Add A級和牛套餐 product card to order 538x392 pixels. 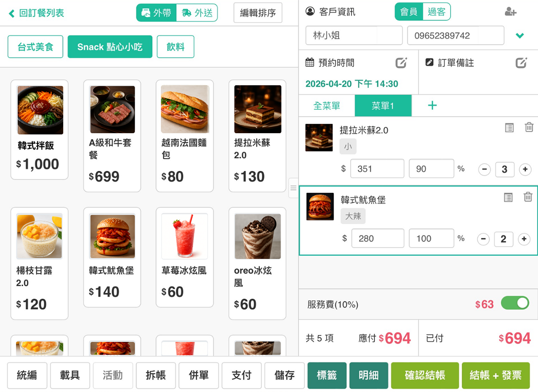pos(112,136)
